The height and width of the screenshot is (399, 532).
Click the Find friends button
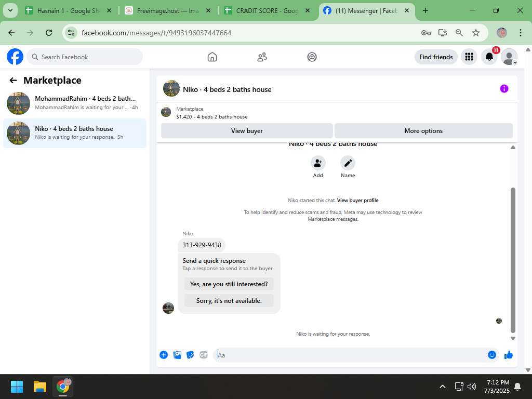pos(436,57)
